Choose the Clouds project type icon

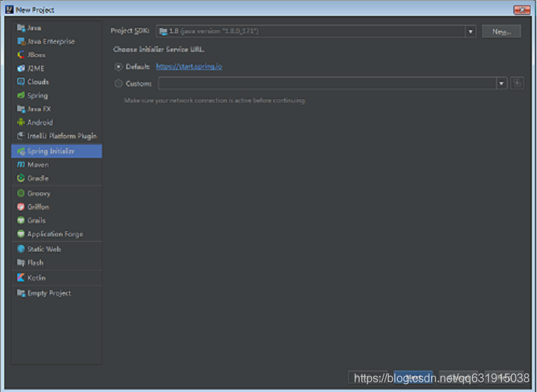click(21, 82)
